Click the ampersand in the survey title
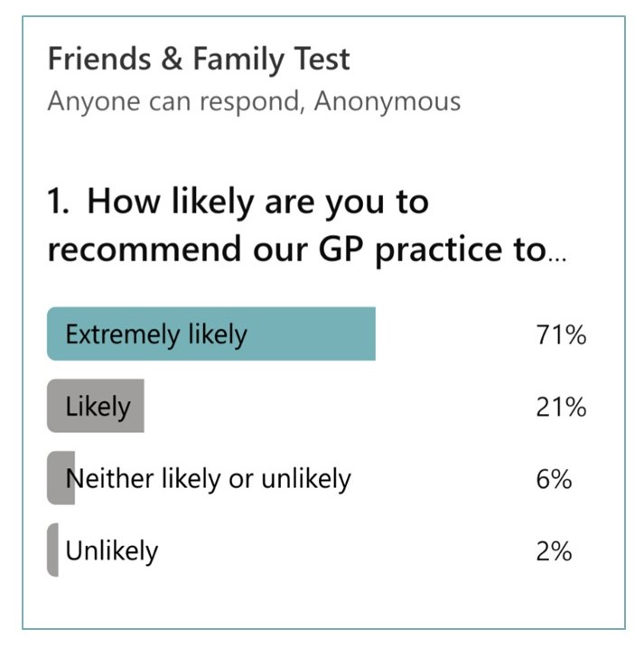The height and width of the screenshot is (648, 644). pos(172,59)
